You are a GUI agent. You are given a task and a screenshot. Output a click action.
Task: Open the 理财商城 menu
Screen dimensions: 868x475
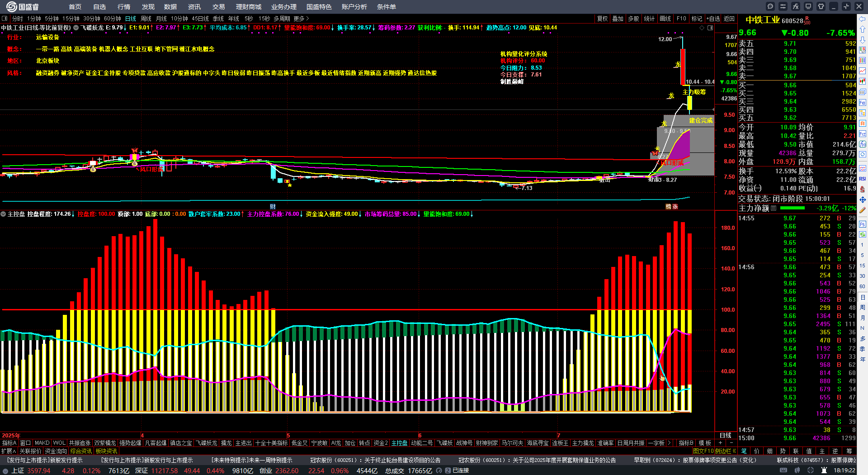(249, 7)
